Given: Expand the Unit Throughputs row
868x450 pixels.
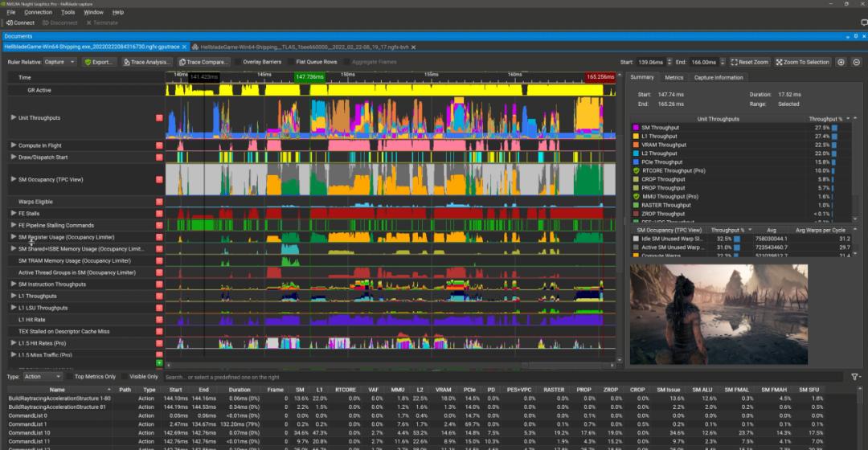Looking at the screenshot, I should [x=14, y=118].
